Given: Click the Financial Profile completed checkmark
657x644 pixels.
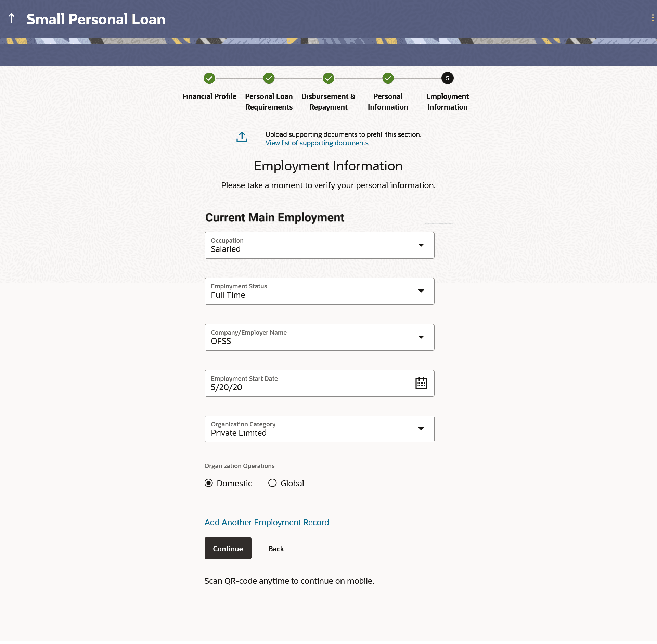Looking at the screenshot, I should coord(209,78).
